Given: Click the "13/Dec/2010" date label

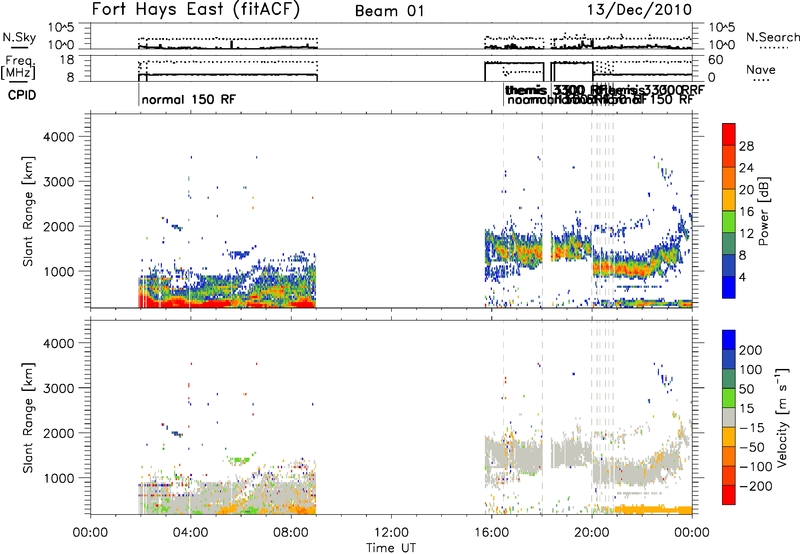Looking at the screenshot, I should 639,9.
